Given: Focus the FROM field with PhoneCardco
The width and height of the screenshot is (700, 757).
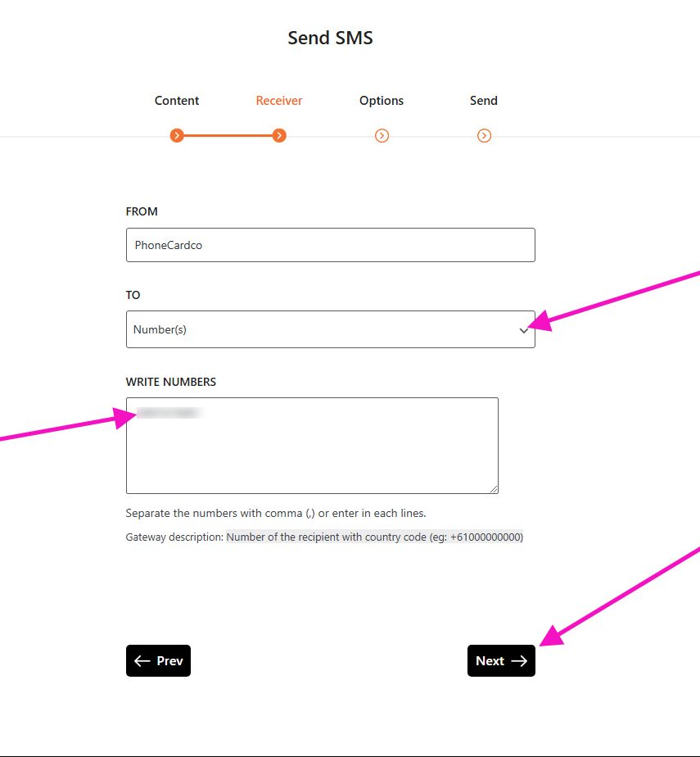Looking at the screenshot, I should coord(331,245).
